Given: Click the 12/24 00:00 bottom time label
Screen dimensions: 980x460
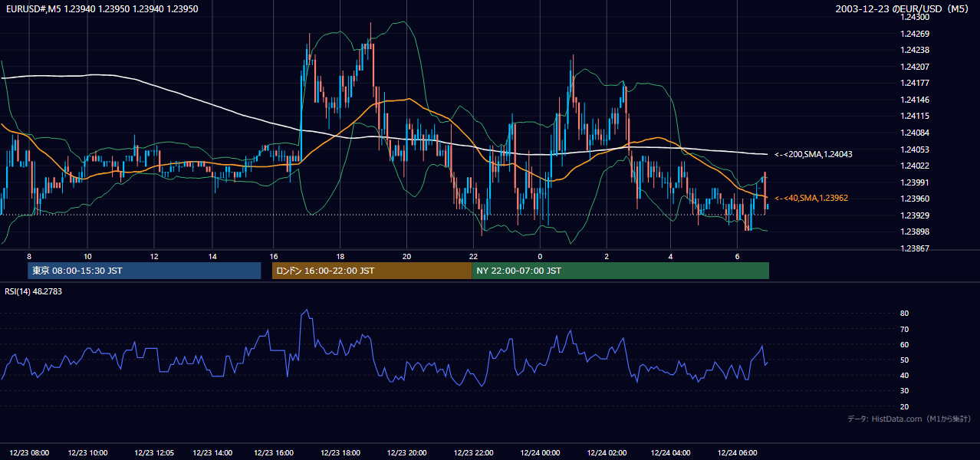Looking at the screenshot, I should [541, 453].
